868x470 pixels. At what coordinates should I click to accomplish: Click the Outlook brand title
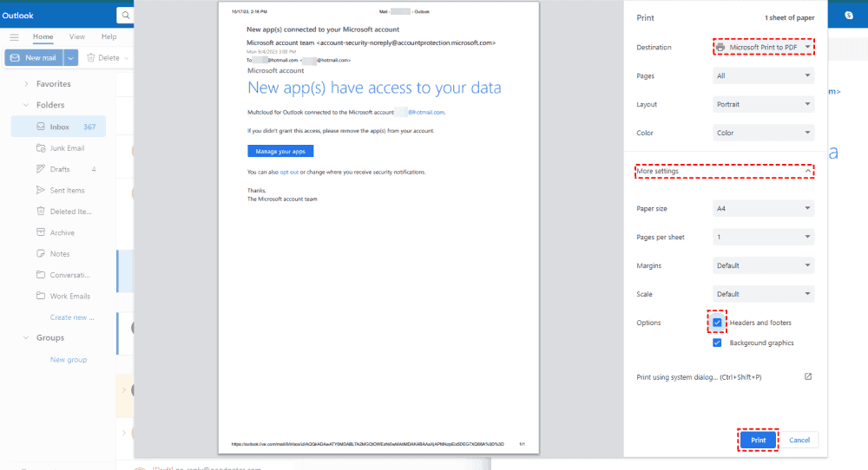(17, 16)
